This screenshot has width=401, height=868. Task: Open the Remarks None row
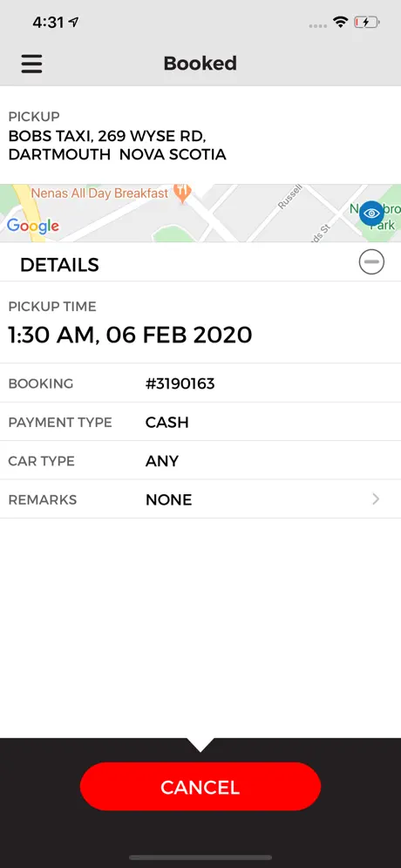coord(200,499)
